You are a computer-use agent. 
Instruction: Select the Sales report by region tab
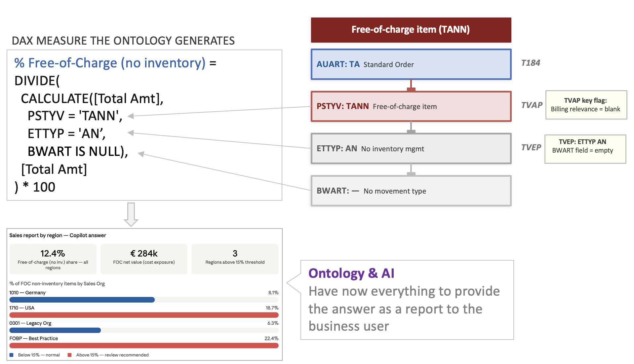point(57,235)
